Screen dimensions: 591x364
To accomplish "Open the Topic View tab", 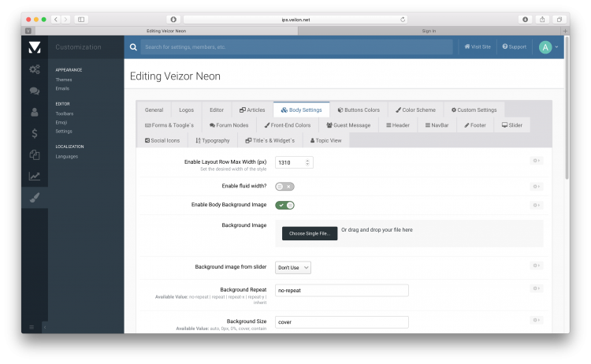I will (325, 140).
